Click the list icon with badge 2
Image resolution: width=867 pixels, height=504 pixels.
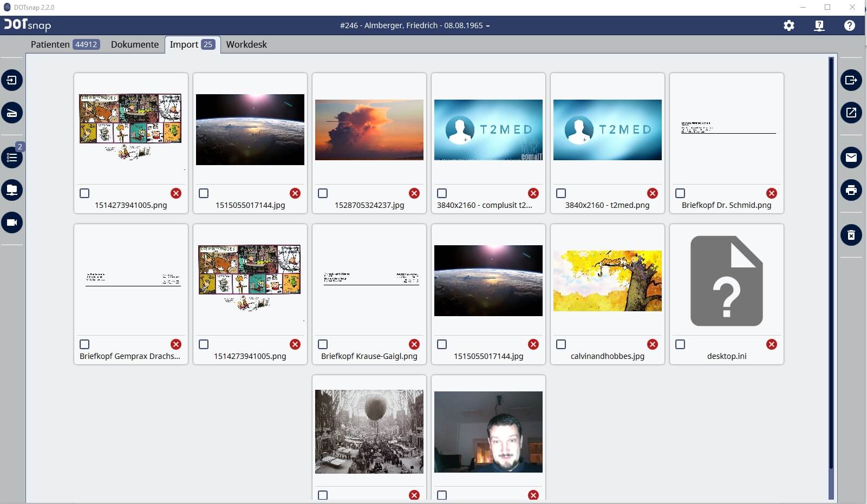point(12,158)
